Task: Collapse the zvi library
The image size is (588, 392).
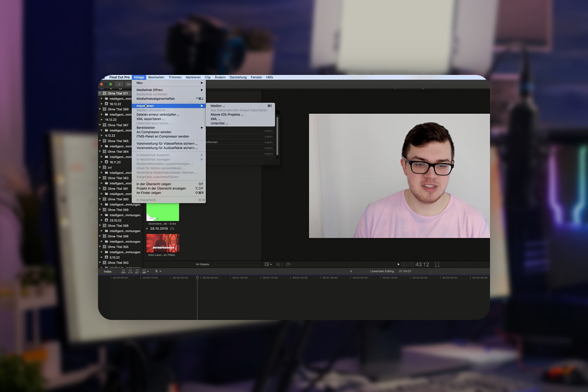Action: coord(100,167)
